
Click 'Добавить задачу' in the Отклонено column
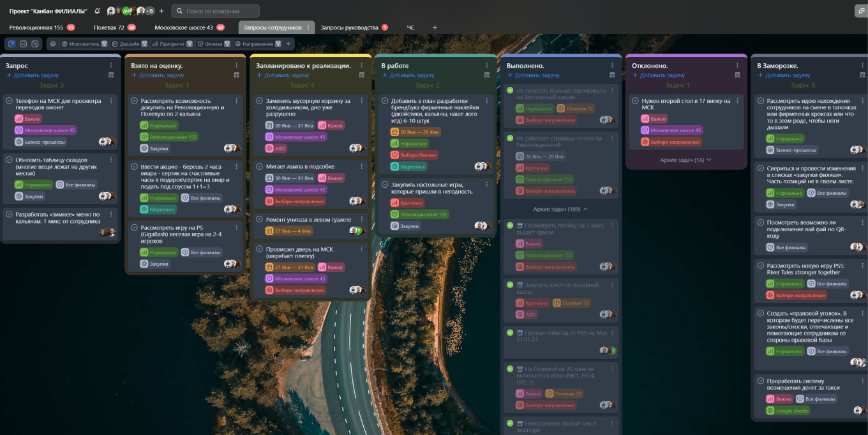[x=659, y=75]
